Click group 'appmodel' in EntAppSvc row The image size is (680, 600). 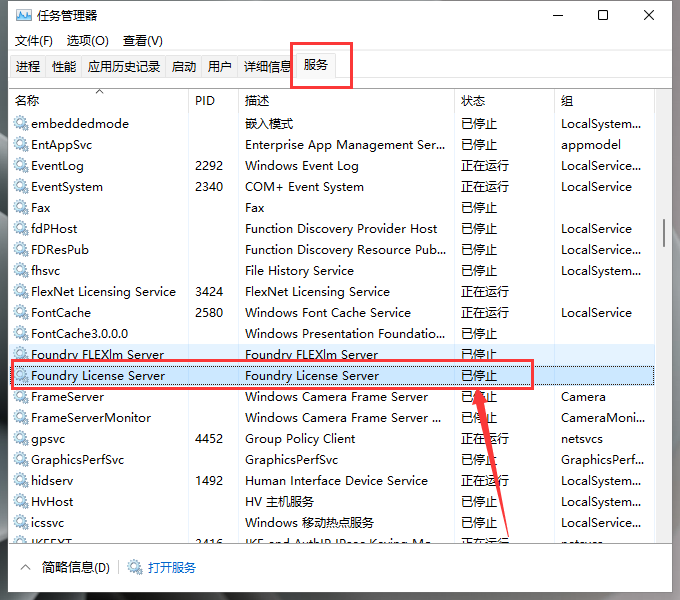pos(591,144)
